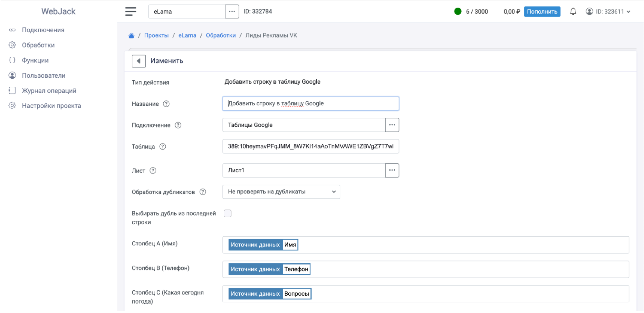
Task: Open help tooltip for Подключение field
Action: pos(178,125)
